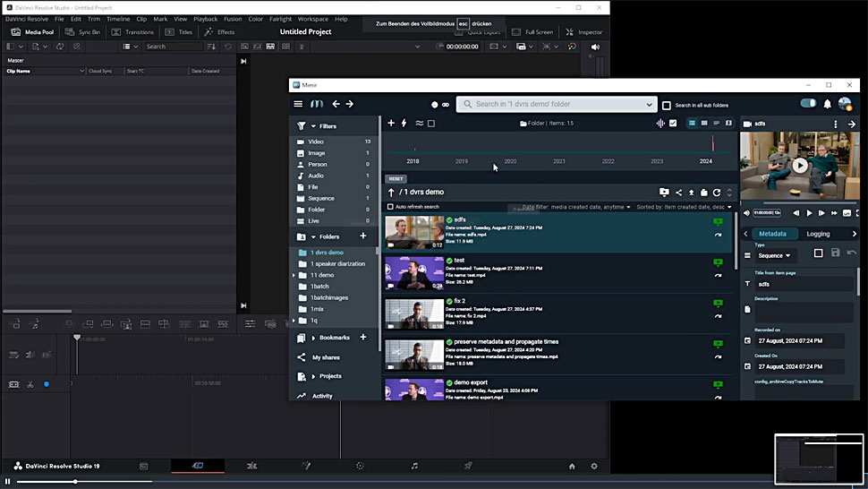Enable Search in all sub folders
This screenshot has width=868, height=489.
point(667,106)
